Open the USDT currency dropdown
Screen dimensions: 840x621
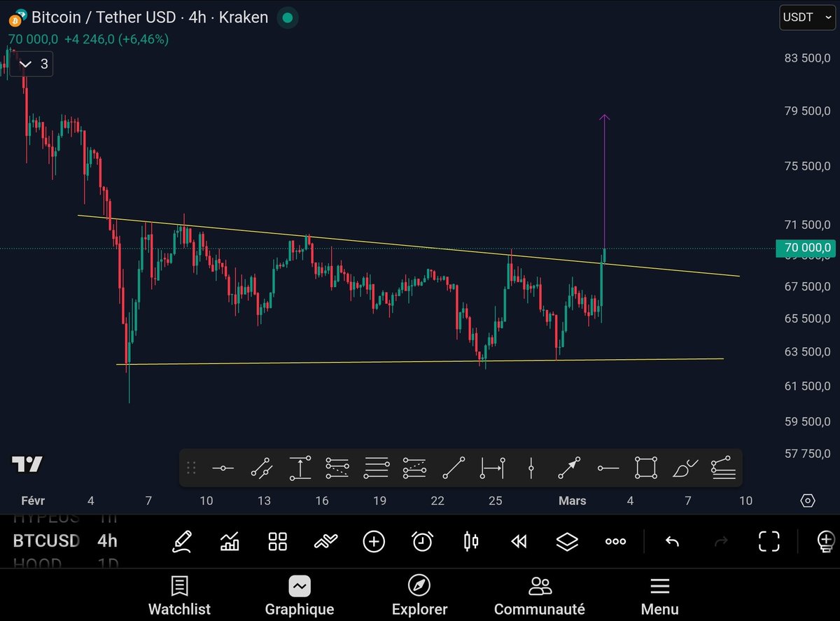tap(806, 18)
